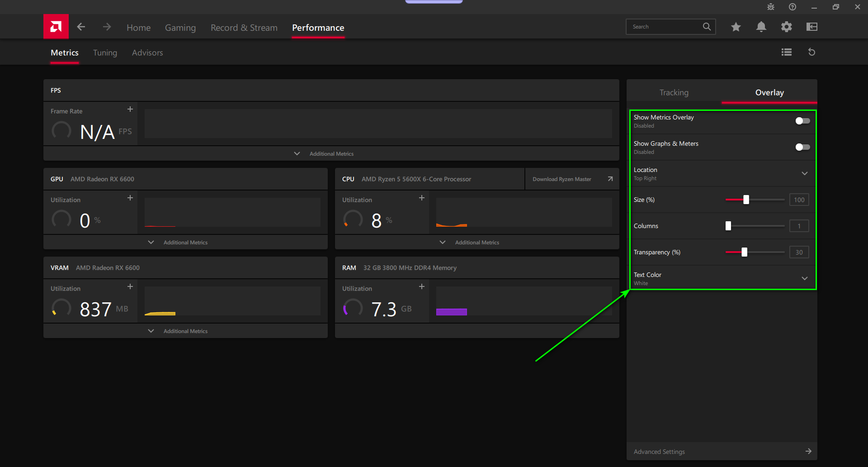Click the CPU utilization graph
The width and height of the screenshot is (868, 467).
524,212
